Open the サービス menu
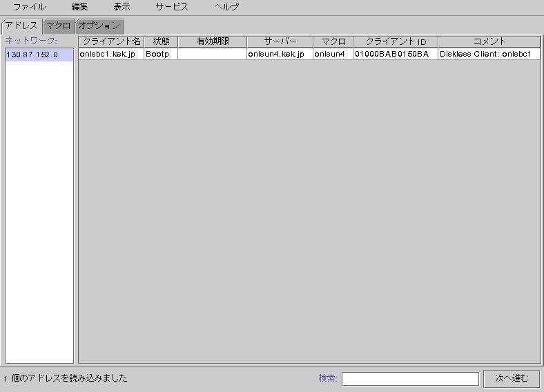This screenshot has height=392, width=544. point(172,7)
